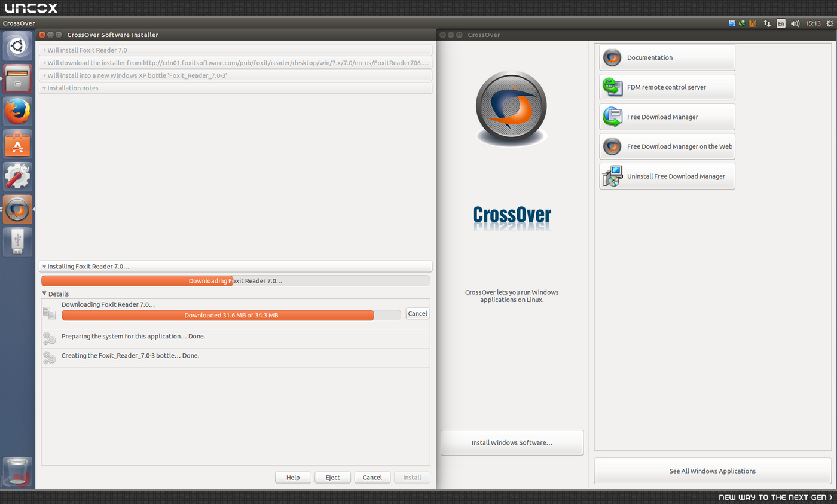The height and width of the screenshot is (504, 837).
Task: Open Documentation in the CrossOver window
Action: 667,57
